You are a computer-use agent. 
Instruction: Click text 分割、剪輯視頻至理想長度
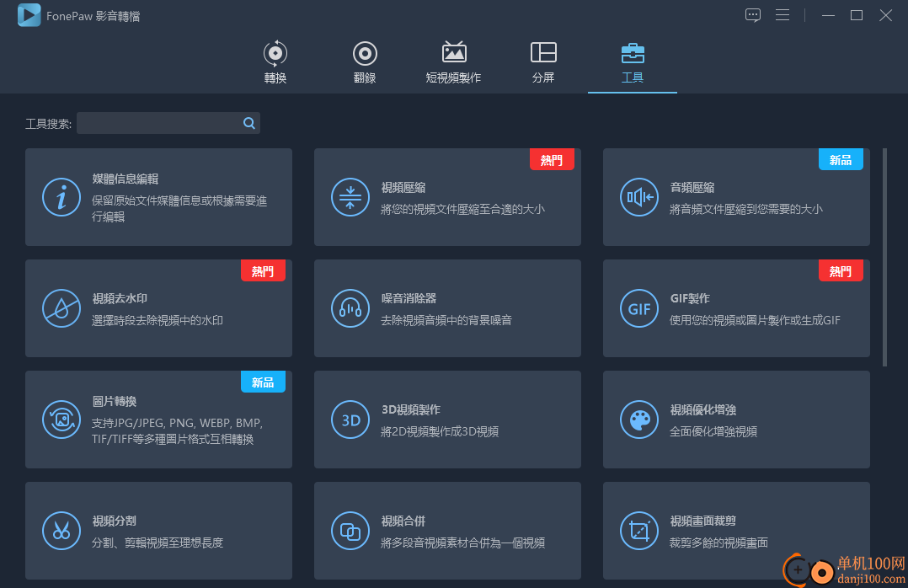(x=158, y=543)
